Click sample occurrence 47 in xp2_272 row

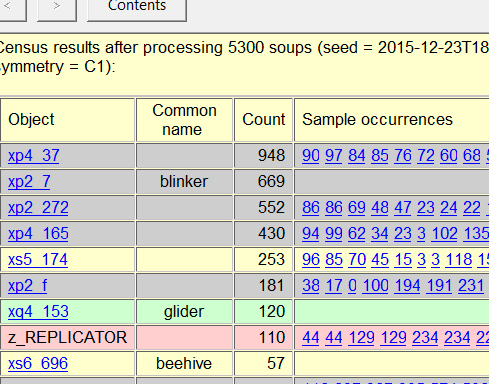(x=403, y=208)
